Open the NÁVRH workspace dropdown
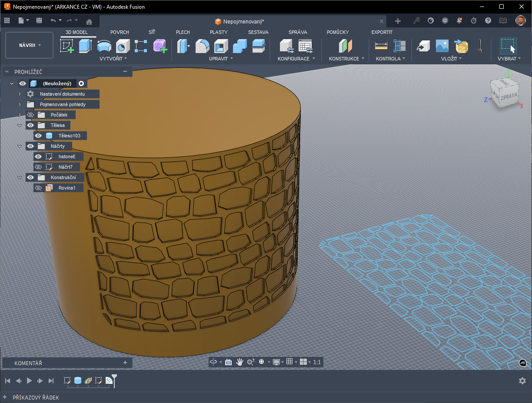This screenshot has height=403, width=532. [x=30, y=45]
